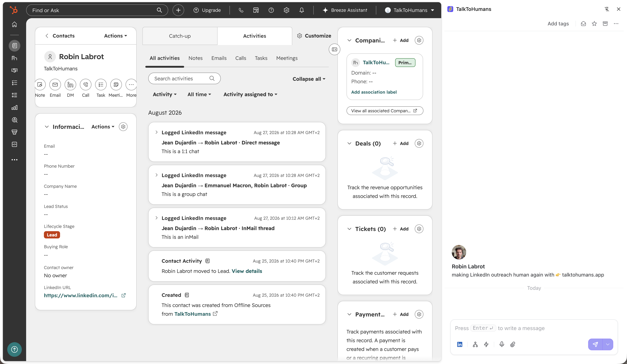Open the send options arrow in the composer
This screenshot has width=627, height=364.
point(608,344)
